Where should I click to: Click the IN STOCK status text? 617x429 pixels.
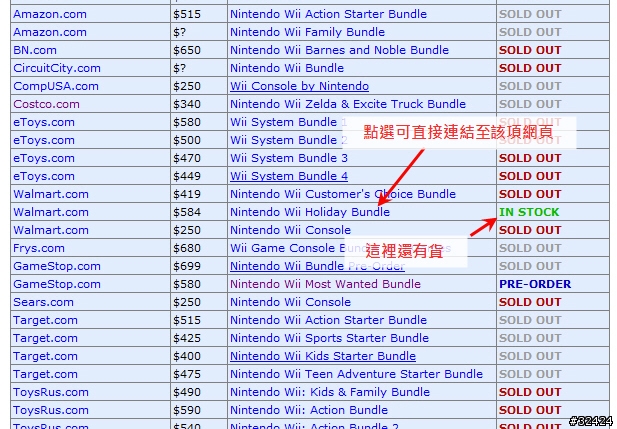529,212
